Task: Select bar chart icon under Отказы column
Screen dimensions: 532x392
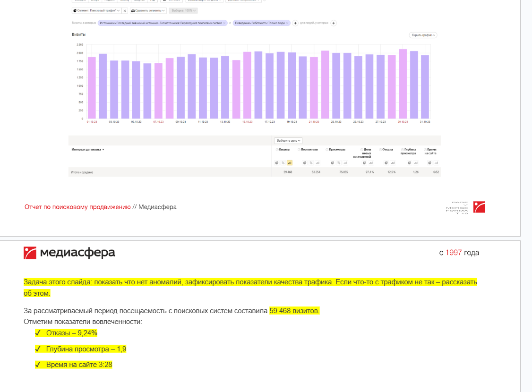Action: [x=393, y=163]
